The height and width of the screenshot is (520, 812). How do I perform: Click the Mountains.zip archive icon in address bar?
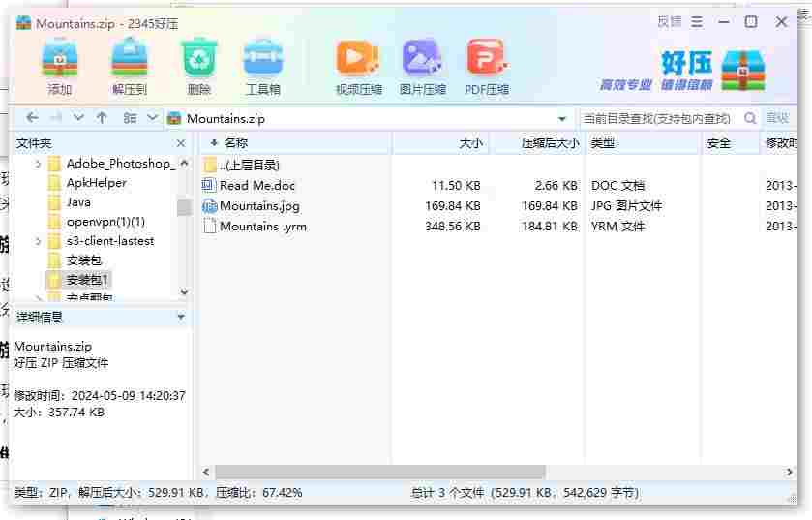[174, 118]
